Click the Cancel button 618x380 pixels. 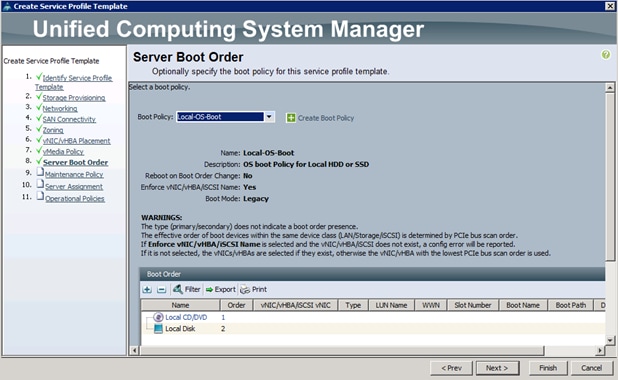tap(591, 368)
